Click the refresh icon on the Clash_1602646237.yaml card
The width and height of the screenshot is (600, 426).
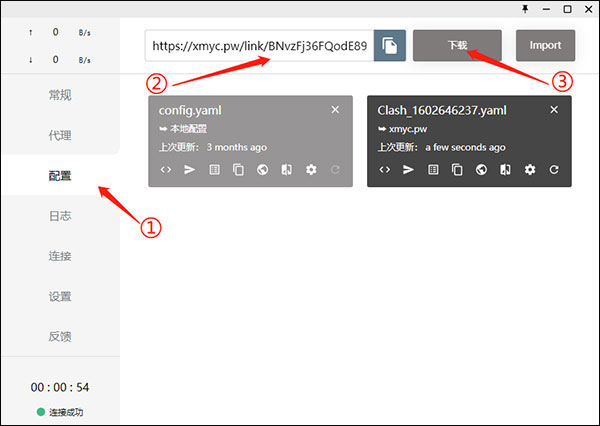tap(553, 170)
